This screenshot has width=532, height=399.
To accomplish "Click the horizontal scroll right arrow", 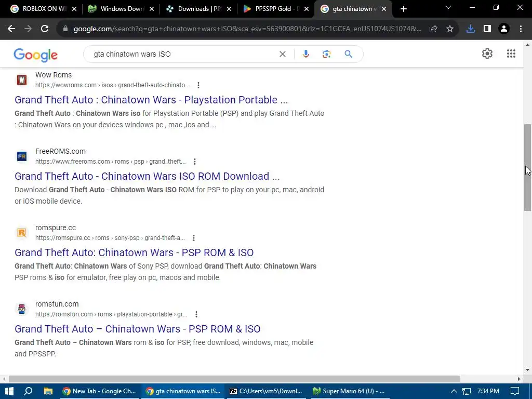I will click(519, 379).
